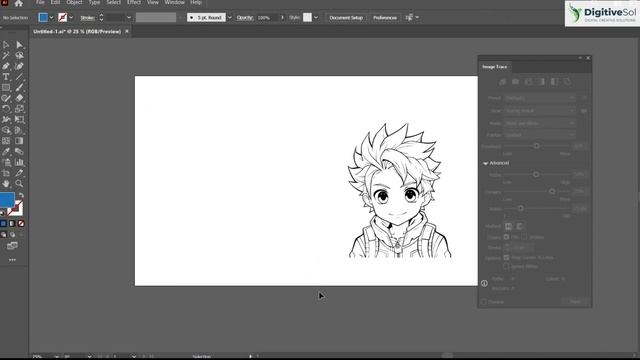
Task: Click the Home icon
Action: (x=18, y=3)
